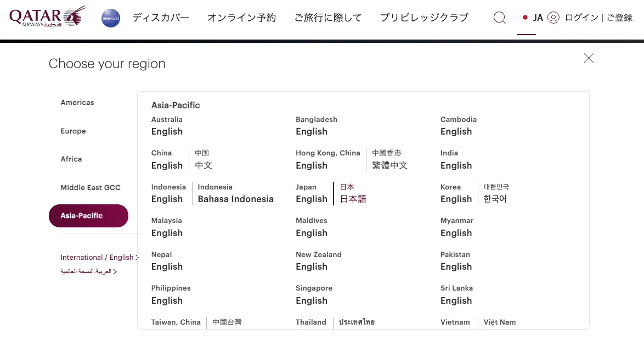The height and width of the screenshot is (340, 644).
Task: Choose 繁體中文 under Hong Kong
Action: pos(390,165)
